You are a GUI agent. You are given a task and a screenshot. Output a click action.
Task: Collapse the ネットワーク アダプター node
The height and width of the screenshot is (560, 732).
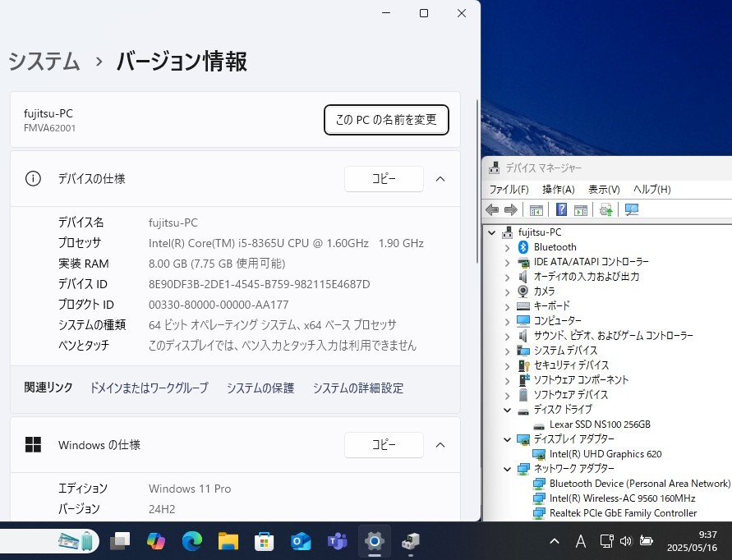point(507,469)
